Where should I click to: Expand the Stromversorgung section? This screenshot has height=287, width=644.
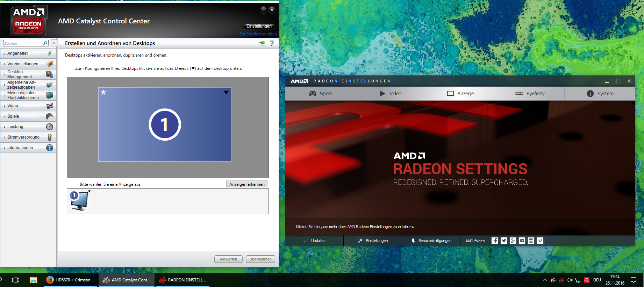tap(4, 137)
